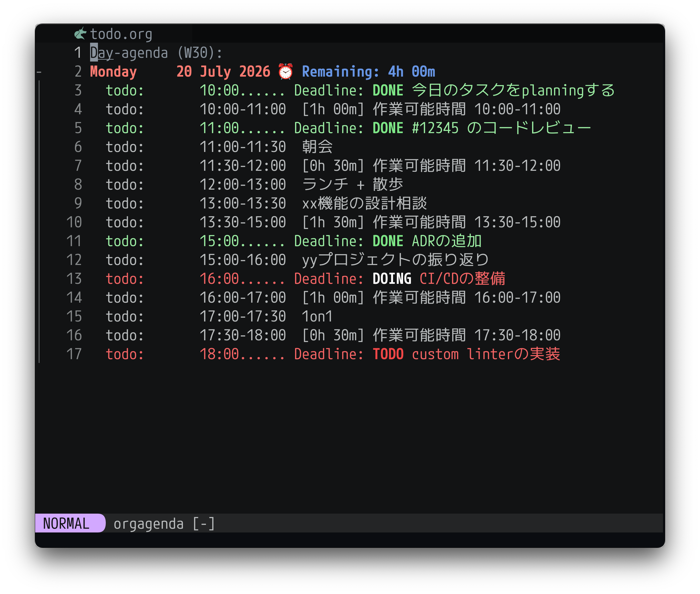
Task: Open the CI/CDの整備 task title
Action: pos(462,279)
